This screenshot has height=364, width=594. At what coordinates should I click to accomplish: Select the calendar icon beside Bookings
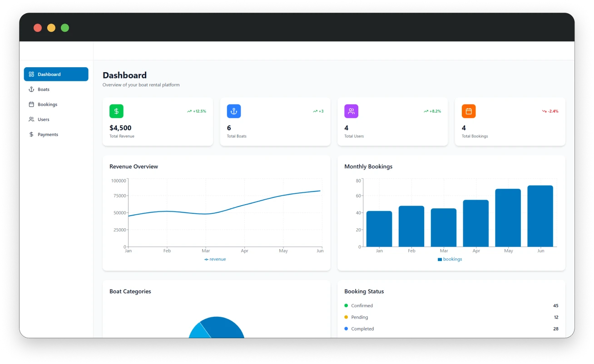(31, 104)
